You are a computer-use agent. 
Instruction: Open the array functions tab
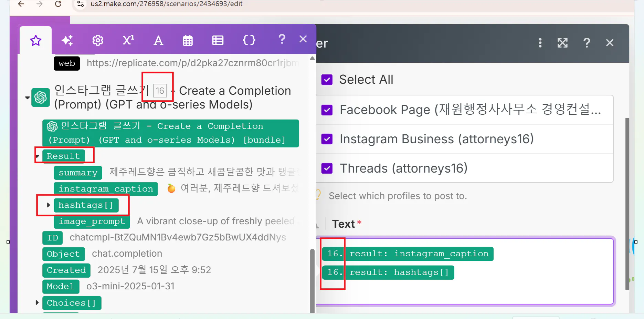pos(218,40)
